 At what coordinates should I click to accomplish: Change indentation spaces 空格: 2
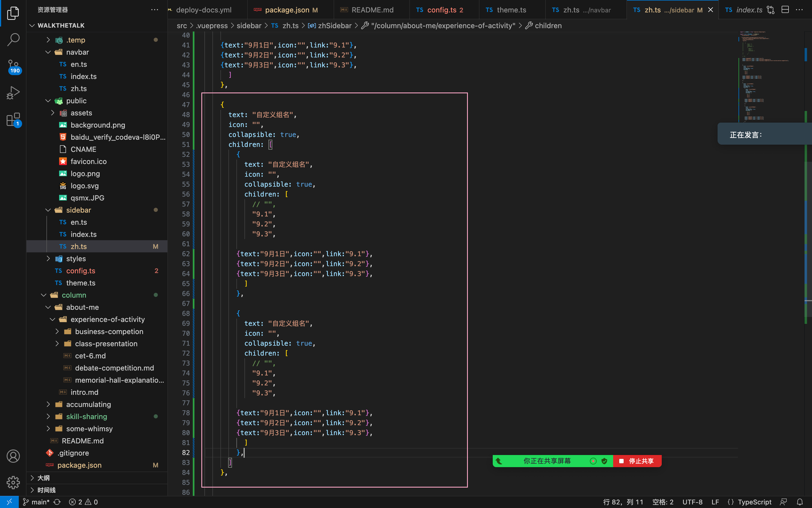(x=663, y=502)
